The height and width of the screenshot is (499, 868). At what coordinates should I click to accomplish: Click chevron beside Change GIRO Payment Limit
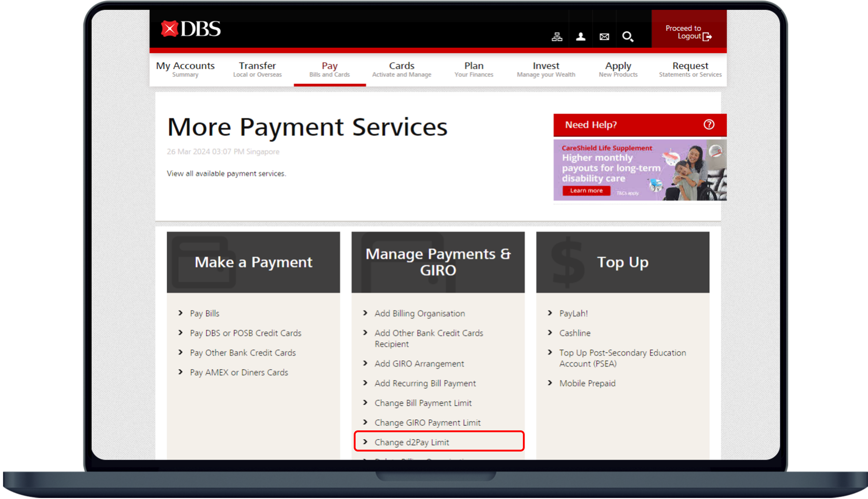pos(365,422)
